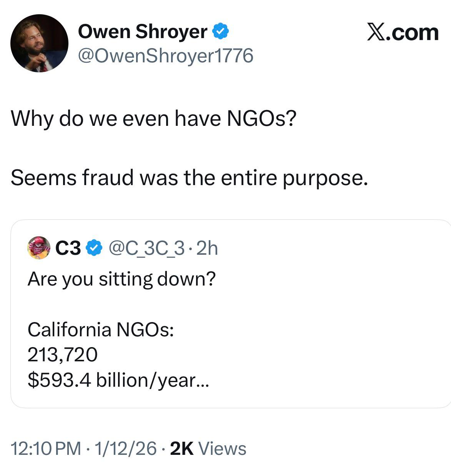The image size is (451, 476).
Task: Open the 2K Views count
Action: click(x=208, y=449)
